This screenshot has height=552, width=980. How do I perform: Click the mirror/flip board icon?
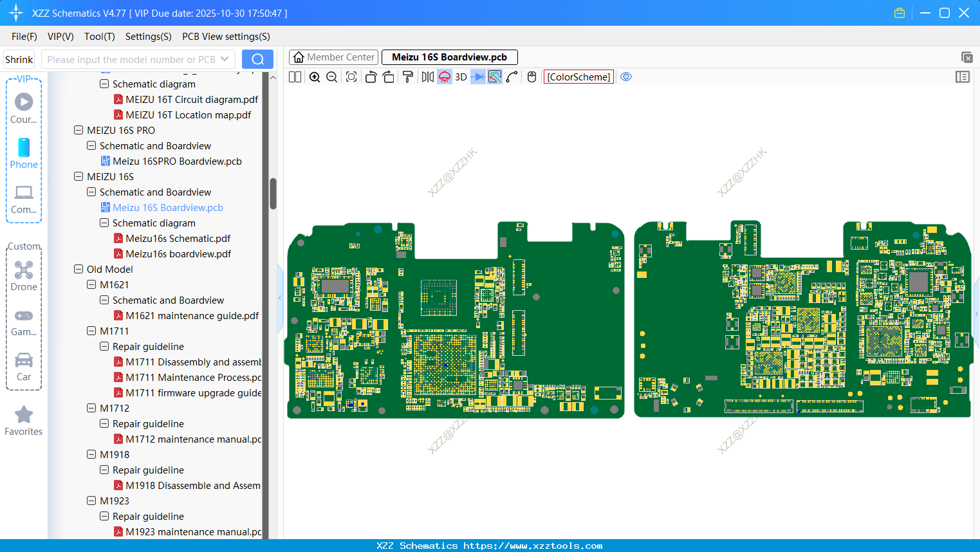[x=427, y=77]
